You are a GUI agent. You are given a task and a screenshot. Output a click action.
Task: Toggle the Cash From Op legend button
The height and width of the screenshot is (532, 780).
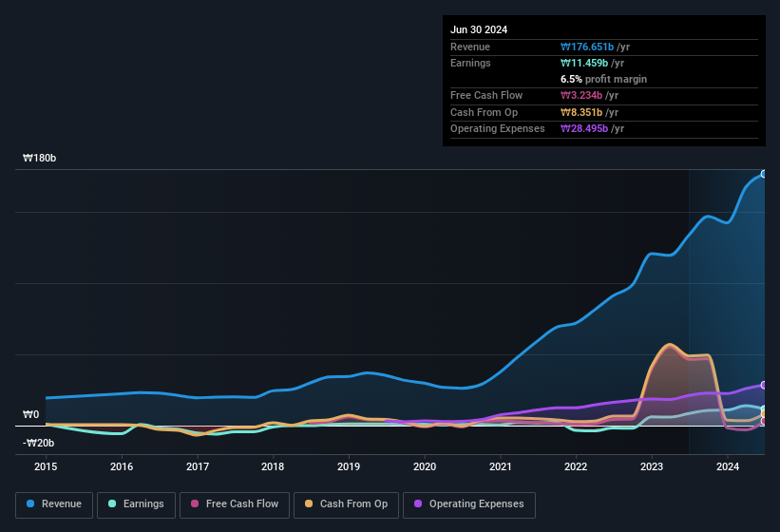click(346, 504)
